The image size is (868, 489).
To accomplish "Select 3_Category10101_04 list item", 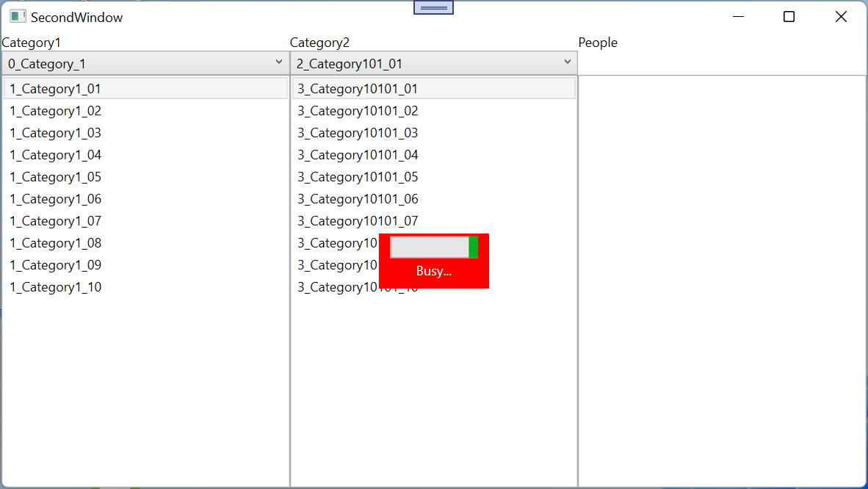I will point(434,155).
